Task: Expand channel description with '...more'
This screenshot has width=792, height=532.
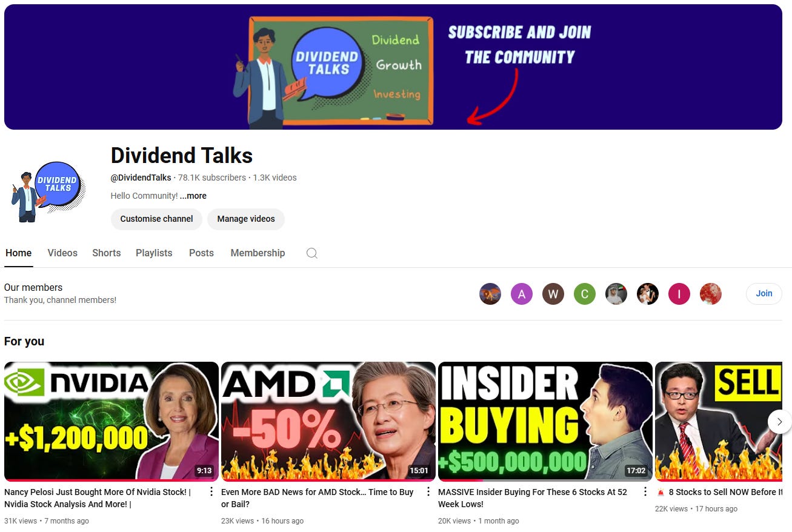Action: (193, 196)
